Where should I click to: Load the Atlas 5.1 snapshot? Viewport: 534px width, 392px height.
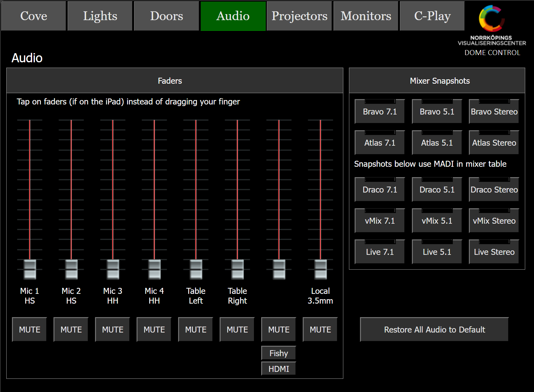pyautogui.click(x=437, y=143)
